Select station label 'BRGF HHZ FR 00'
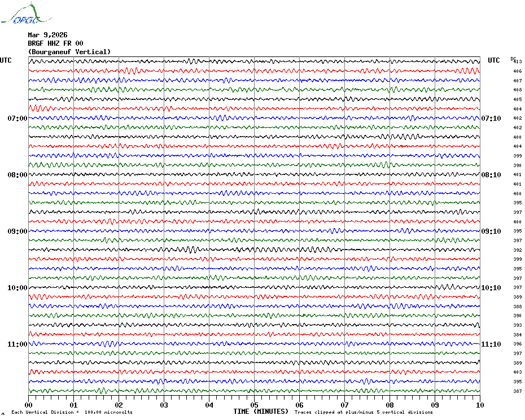This screenshot has height=420, width=525. pyautogui.click(x=55, y=43)
